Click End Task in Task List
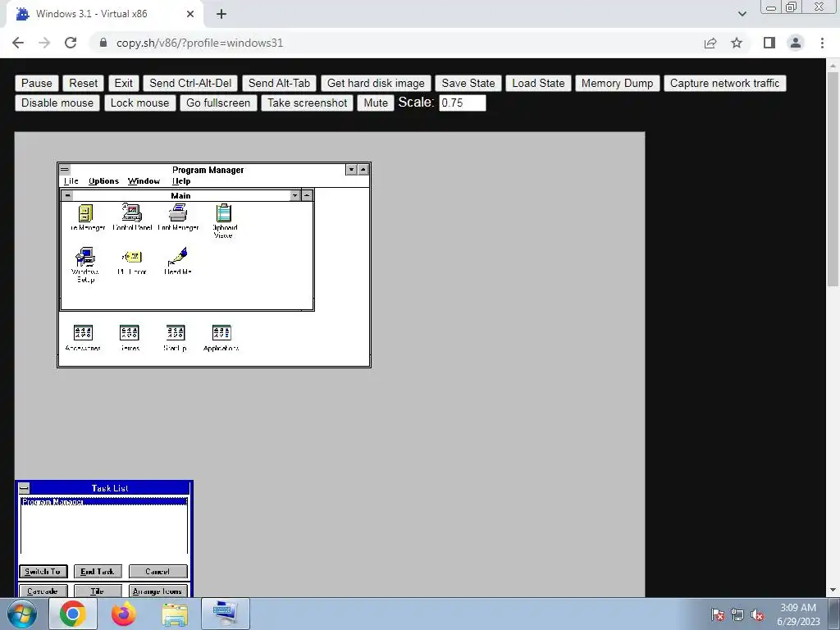The height and width of the screenshot is (630, 840). point(98,572)
